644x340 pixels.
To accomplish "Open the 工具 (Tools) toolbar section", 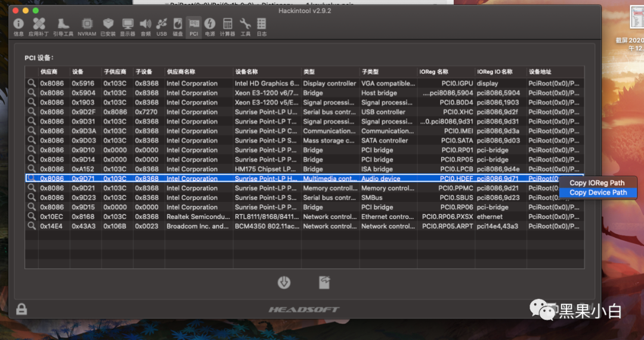I will [x=245, y=27].
